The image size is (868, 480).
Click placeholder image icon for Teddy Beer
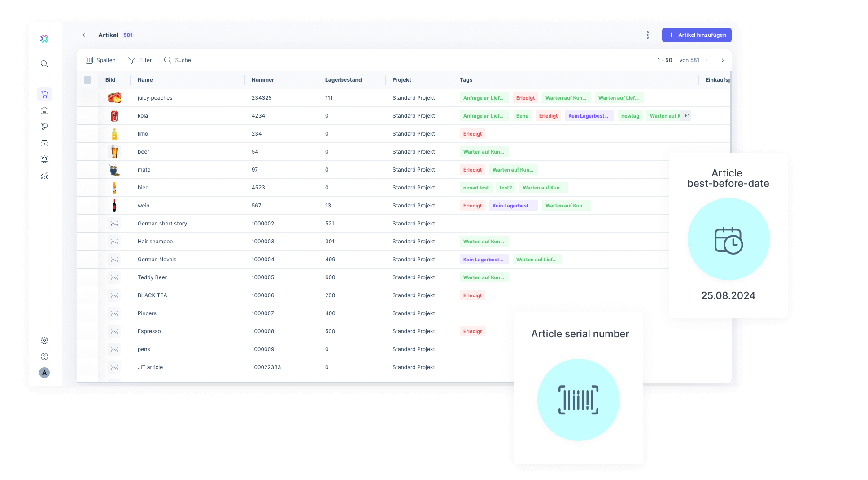114,277
